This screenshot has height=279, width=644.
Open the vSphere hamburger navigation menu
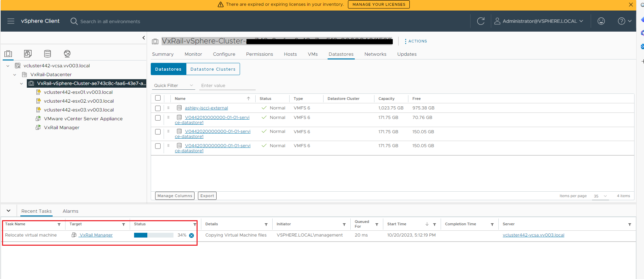[x=11, y=21]
